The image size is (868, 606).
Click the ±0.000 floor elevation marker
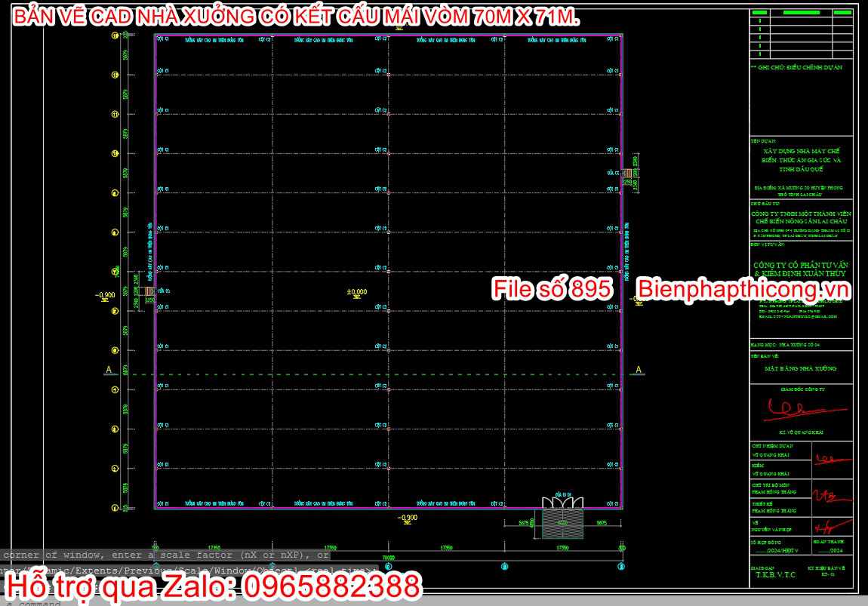coord(356,293)
